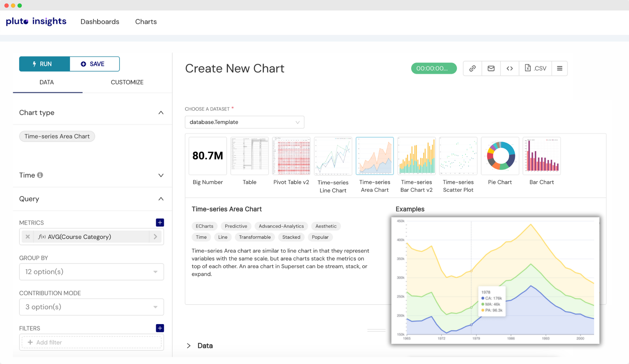The image size is (629, 364).
Task: Click the macOS green maximize button
Action: (20, 6)
